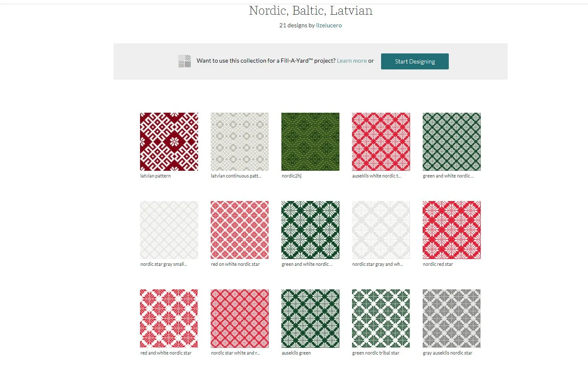Click the Nordic, Baltic, Latvian collection title
This screenshot has height=376, width=588.
tap(311, 11)
